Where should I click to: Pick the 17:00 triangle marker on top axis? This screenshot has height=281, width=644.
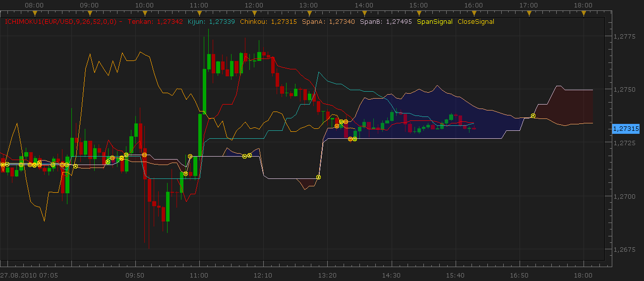tap(529, 13)
